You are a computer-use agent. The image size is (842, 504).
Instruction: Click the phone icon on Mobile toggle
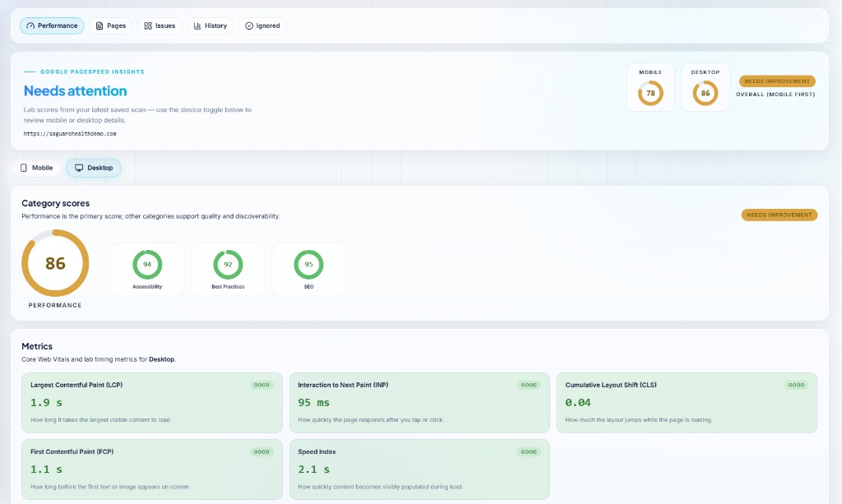[x=24, y=168]
